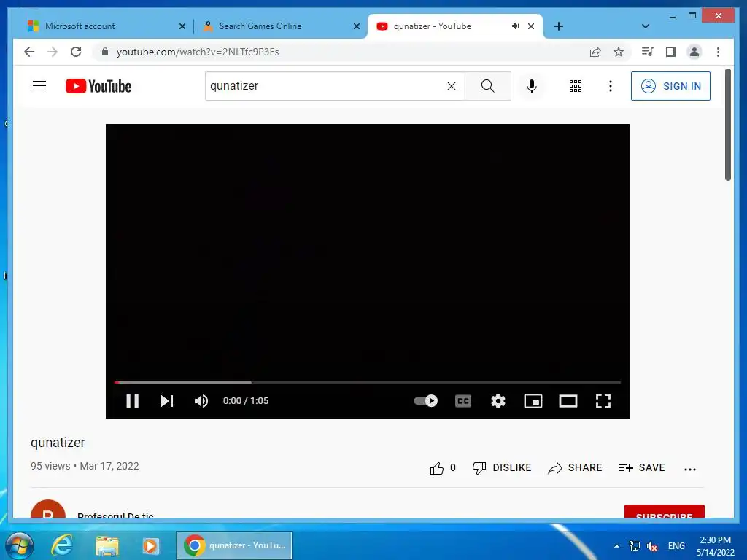Open the Windows Start menu
The image size is (747, 560).
click(18, 545)
